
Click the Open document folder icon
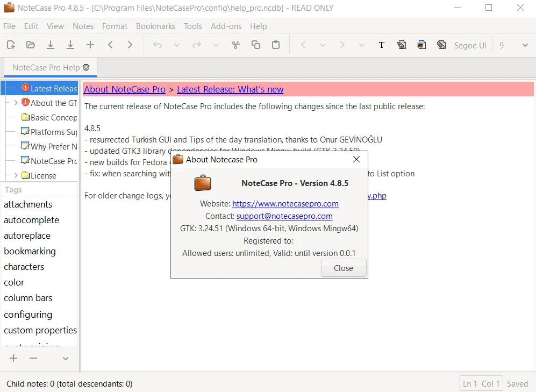point(31,45)
